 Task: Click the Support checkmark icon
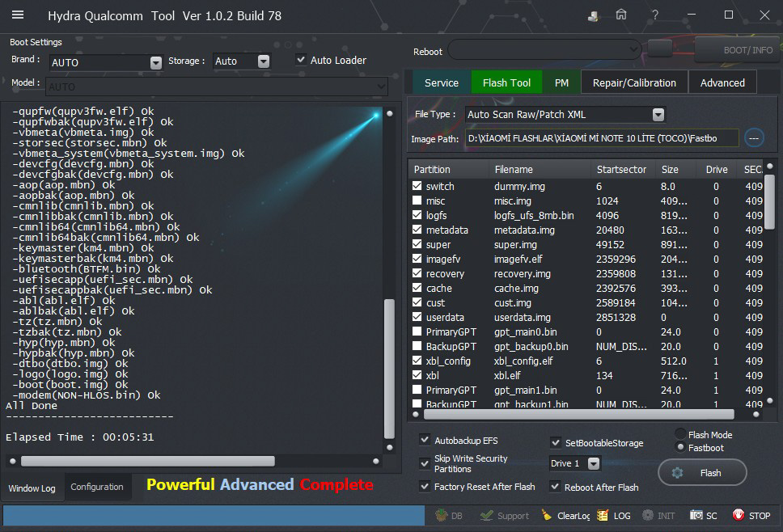pyautogui.click(x=486, y=515)
